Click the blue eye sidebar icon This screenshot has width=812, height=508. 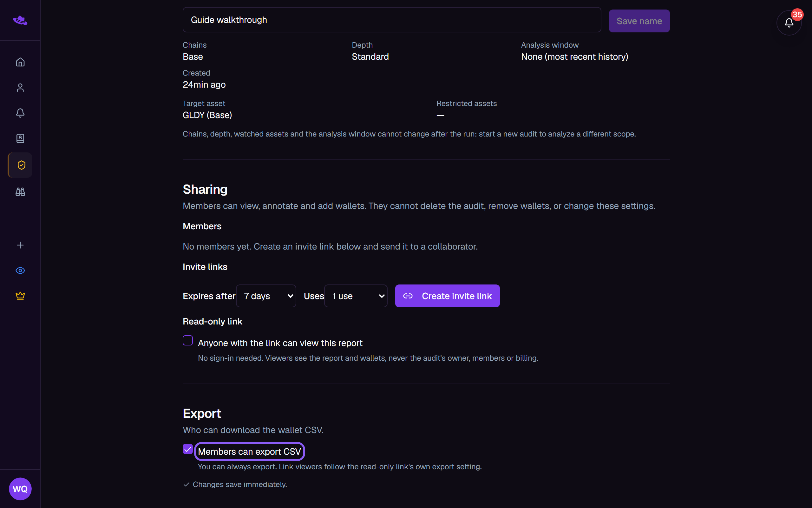pyautogui.click(x=20, y=271)
